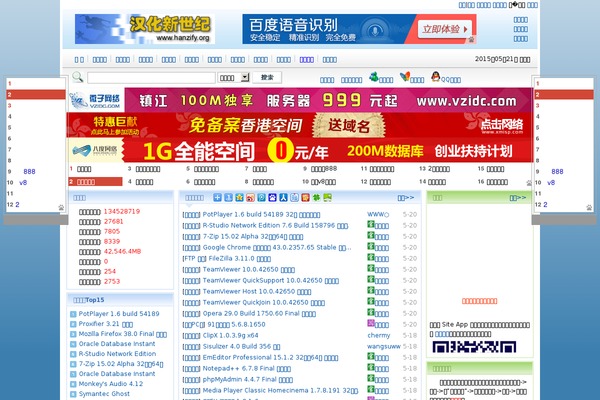Screen dimensions: 600x400
Task: Click the QQ penguin icon
Action: 435,77
